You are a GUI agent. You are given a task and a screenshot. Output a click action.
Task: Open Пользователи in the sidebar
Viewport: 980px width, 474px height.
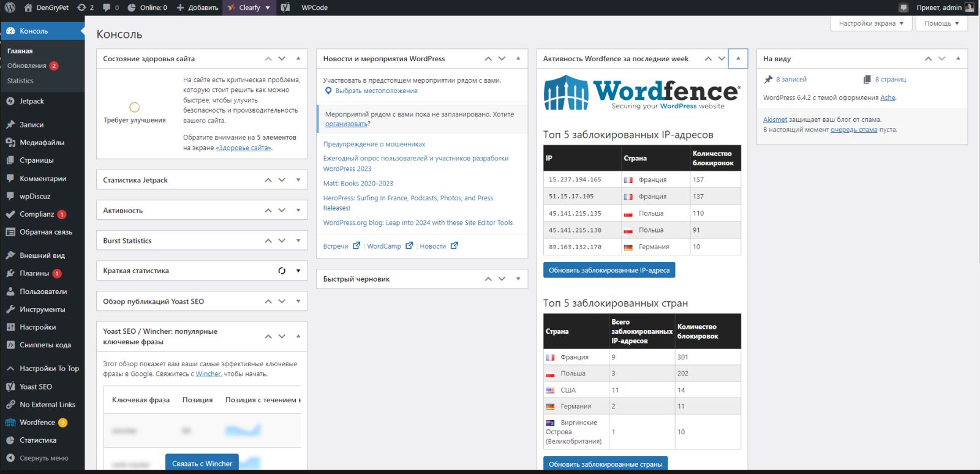[x=42, y=292]
